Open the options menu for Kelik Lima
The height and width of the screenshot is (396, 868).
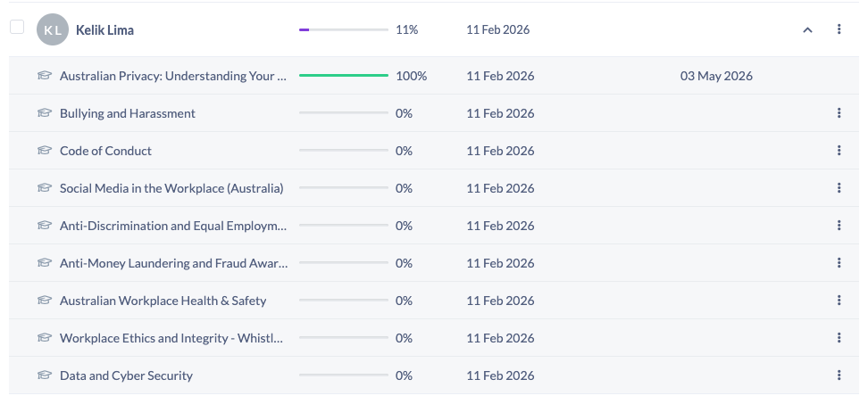(839, 29)
